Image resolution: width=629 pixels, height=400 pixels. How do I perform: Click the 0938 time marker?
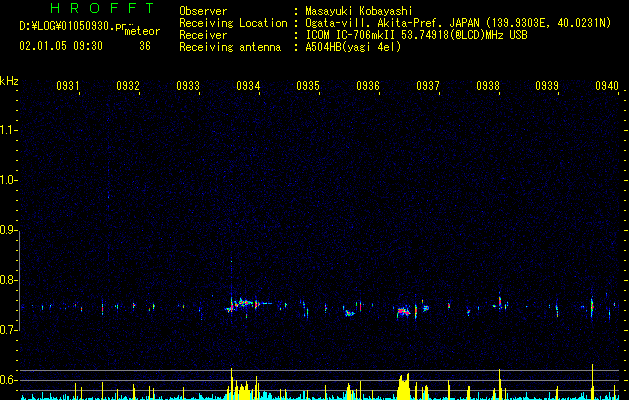point(488,86)
